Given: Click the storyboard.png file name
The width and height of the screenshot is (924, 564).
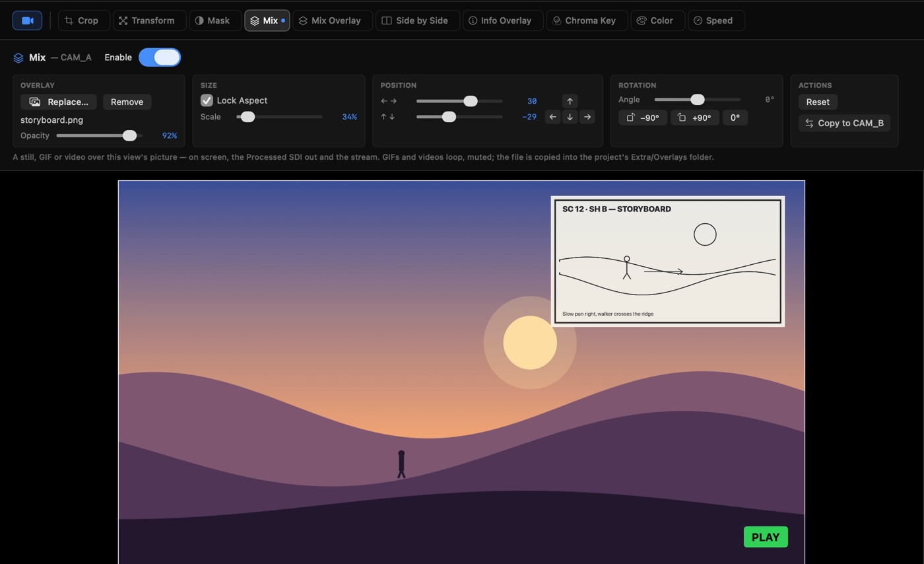Looking at the screenshot, I should click(x=51, y=120).
